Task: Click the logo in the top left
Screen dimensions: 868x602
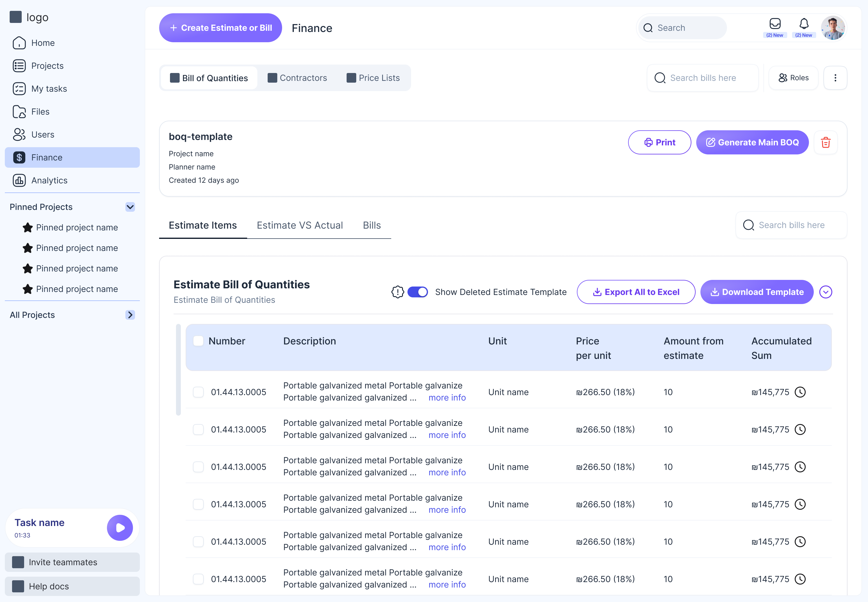Action: 30,17
